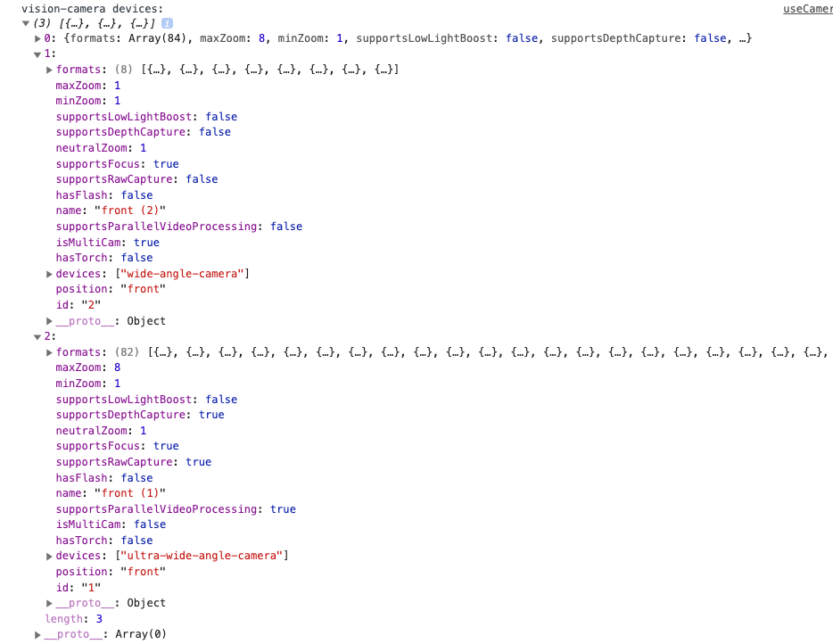Screen dimensions: 833x644
Task: Click supportsRawCapture: true property
Action: tap(134, 462)
